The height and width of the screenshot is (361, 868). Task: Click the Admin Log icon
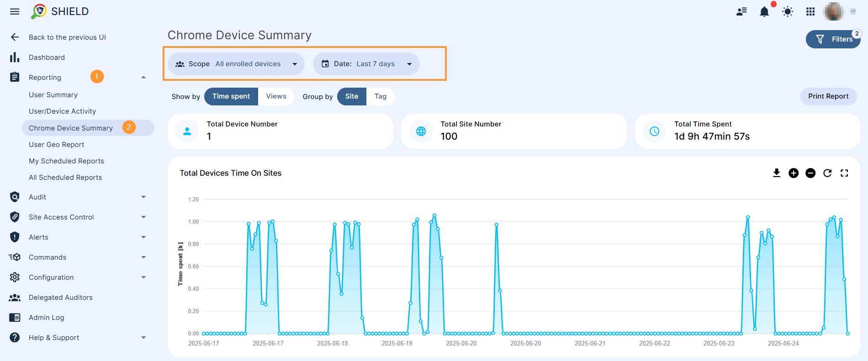tap(15, 317)
